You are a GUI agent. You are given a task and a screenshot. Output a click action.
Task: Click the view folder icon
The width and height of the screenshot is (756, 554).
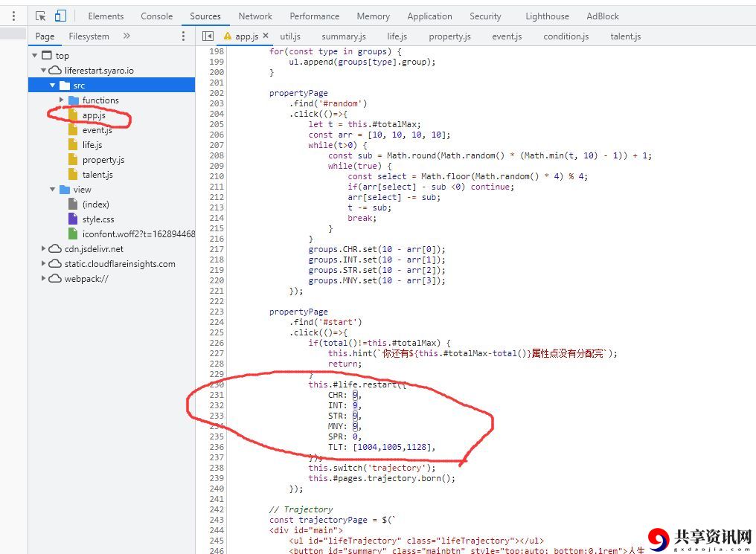point(65,190)
